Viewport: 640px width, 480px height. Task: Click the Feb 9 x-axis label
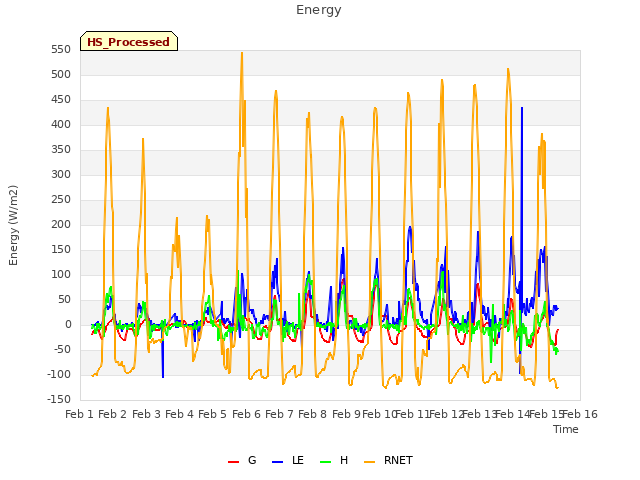(x=346, y=414)
